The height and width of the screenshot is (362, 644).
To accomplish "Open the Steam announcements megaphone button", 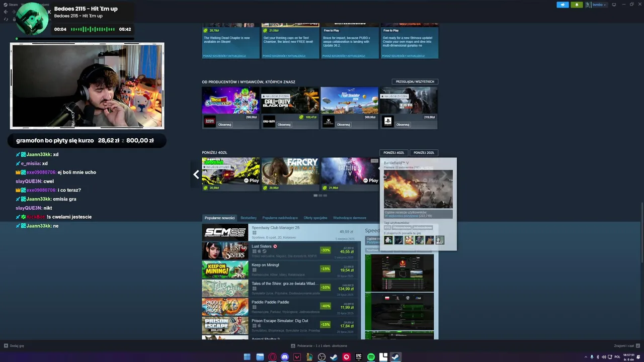I will 562,5.
